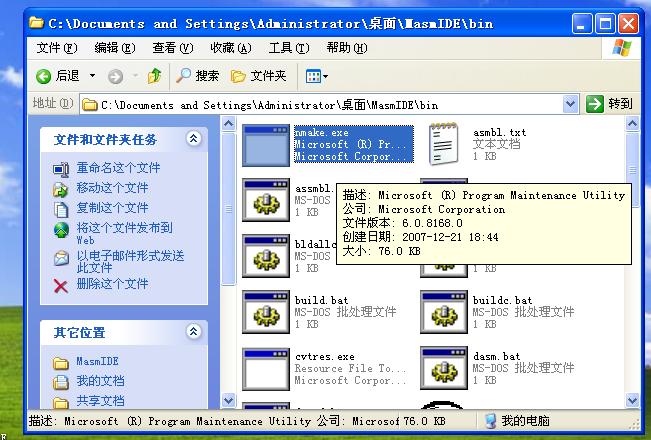Click the left pane scrollbar thumb
651x440 pixels.
click(x=229, y=209)
